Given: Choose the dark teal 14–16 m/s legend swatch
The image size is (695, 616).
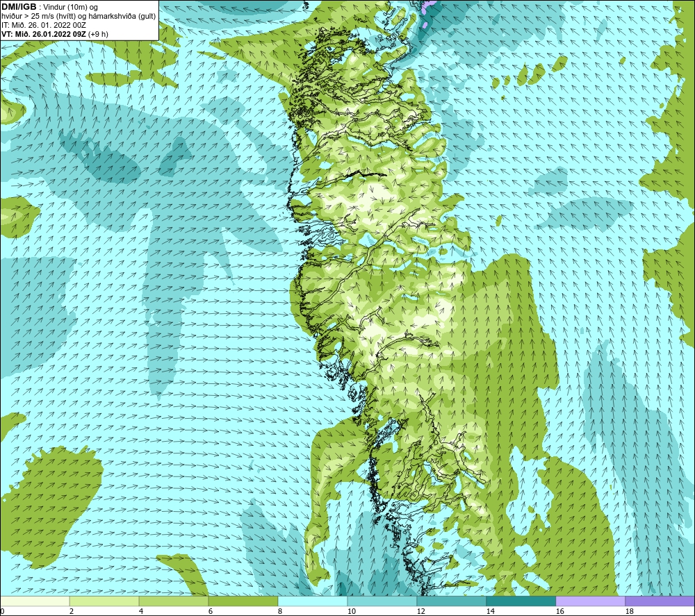Looking at the screenshot, I should pos(521,601).
